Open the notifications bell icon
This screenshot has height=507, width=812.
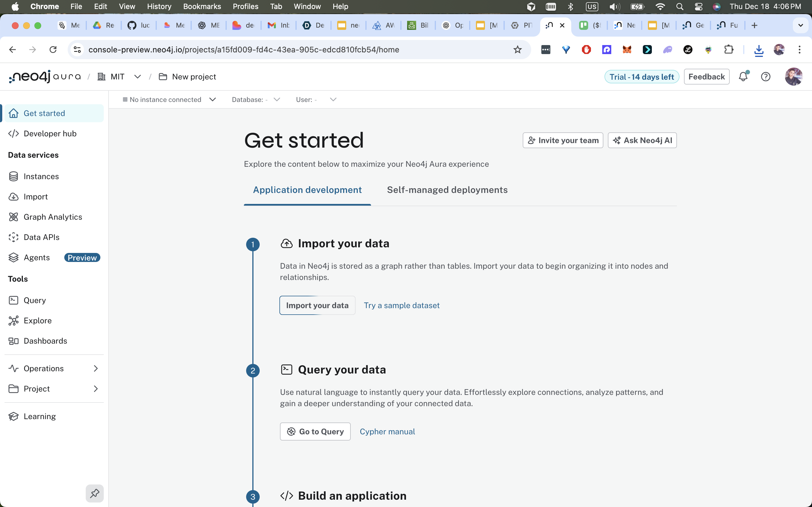[x=743, y=77]
